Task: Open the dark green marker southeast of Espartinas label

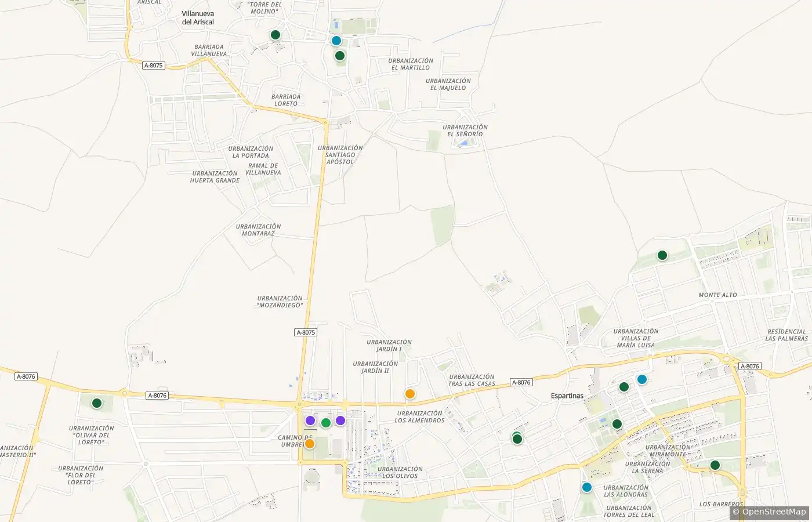Action: tap(617, 424)
